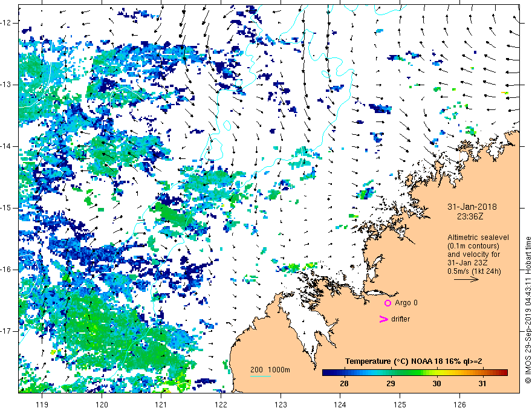Click the 31-Jan-2018 date text
The height and width of the screenshot is (411, 532).
[x=472, y=207]
